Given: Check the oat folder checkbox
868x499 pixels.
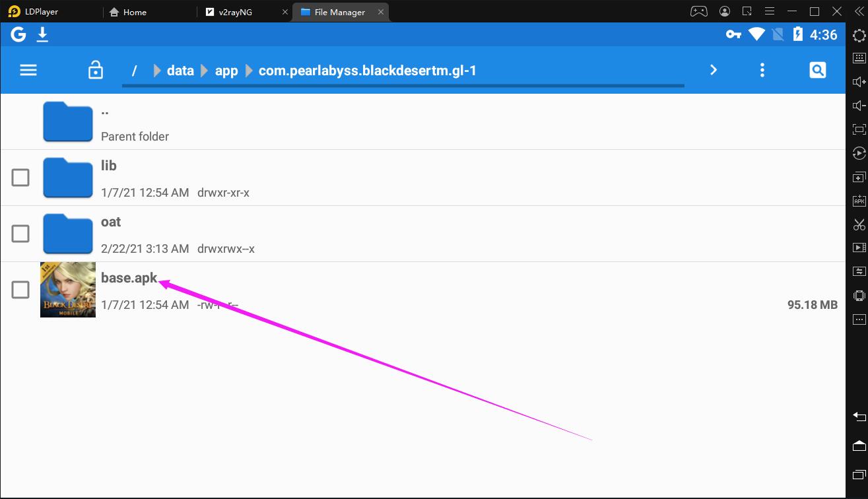Looking at the screenshot, I should coord(20,234).
